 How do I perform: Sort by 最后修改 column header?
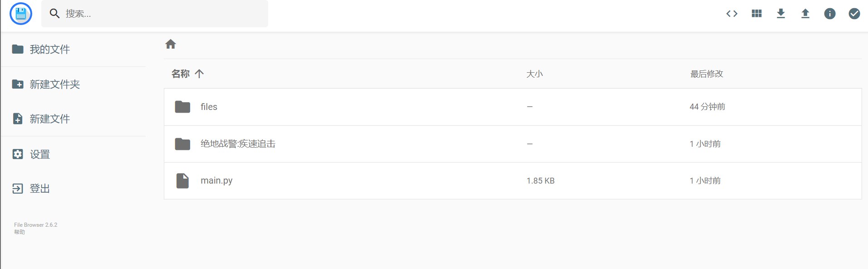(x=706, y=74)
